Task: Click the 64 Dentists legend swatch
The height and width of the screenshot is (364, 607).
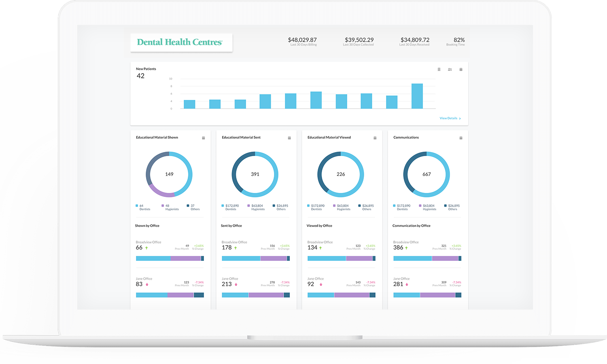Action: click(x=137, y=206)
